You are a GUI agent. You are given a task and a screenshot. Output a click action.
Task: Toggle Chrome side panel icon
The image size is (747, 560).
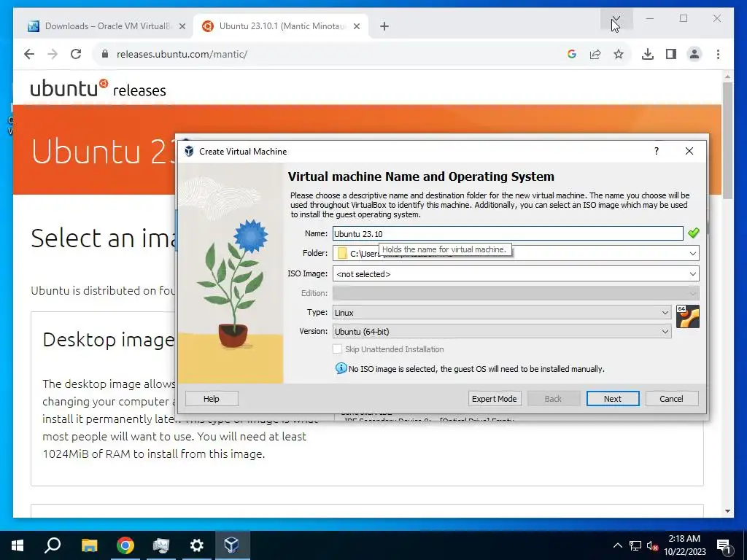click(x=671, y=54)
